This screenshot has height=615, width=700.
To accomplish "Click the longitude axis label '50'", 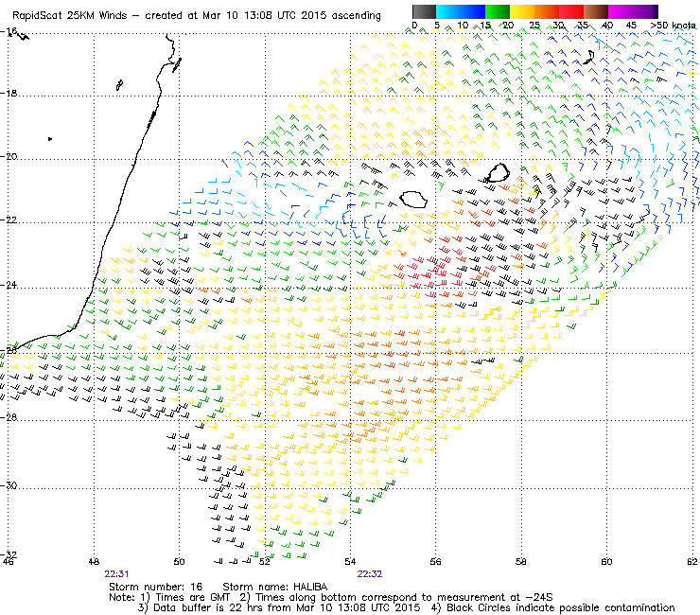I will 179,562.
